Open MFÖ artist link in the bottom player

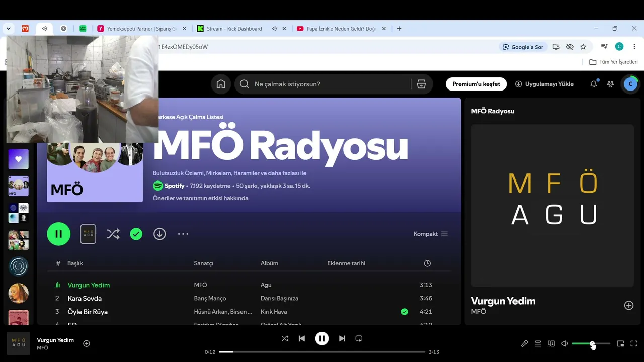pos(43,348)
